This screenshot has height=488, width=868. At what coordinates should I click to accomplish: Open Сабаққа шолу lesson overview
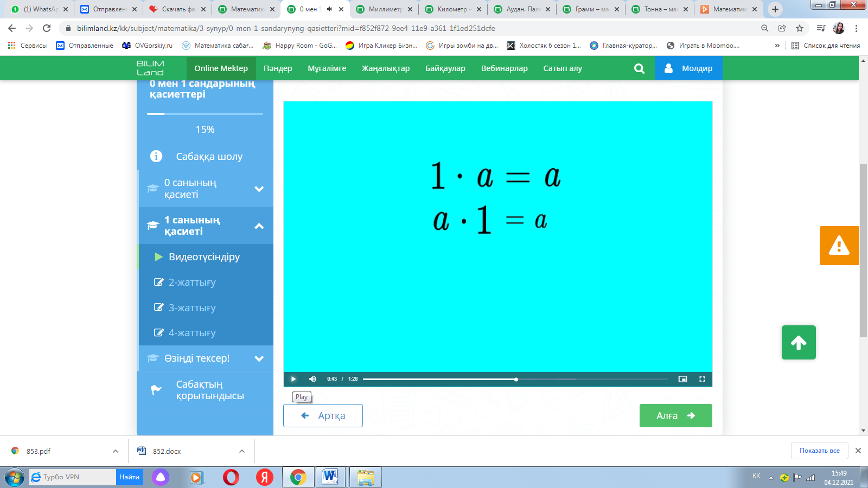pyautogui.click(x=205, y=157)
